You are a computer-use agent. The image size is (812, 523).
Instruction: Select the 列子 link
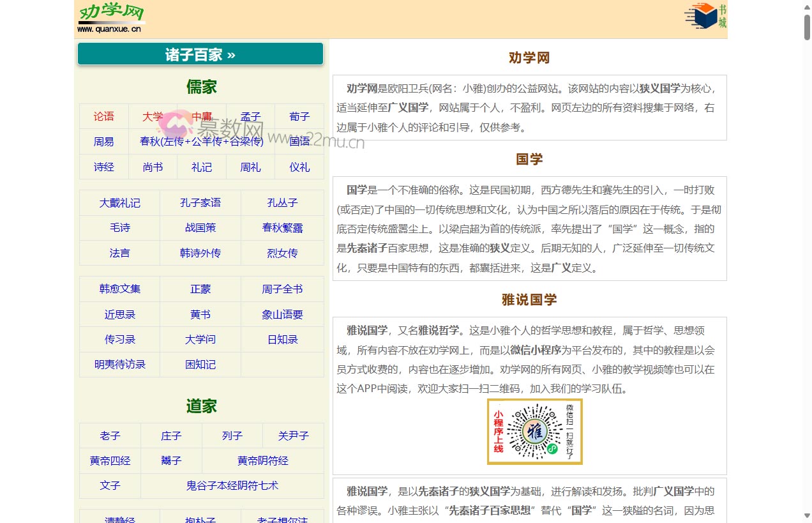click(232, 436)
